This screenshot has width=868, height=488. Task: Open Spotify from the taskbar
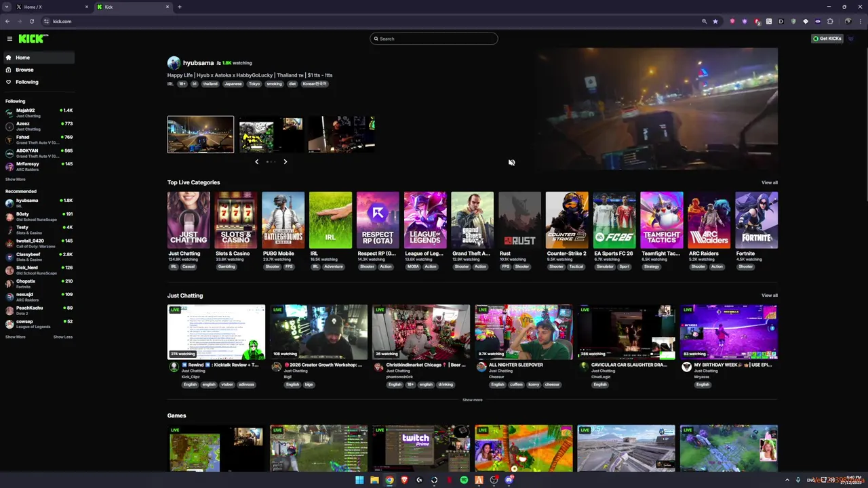pyautogui.click(x=464, y=480)
